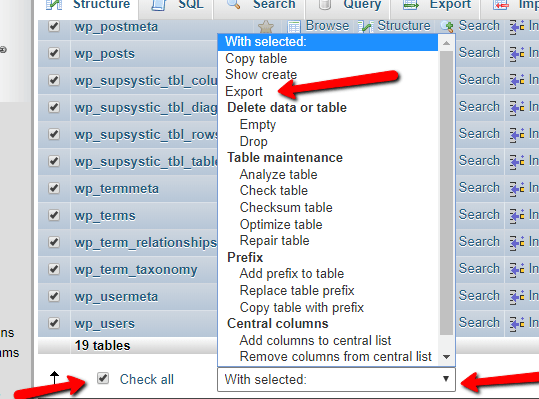Screen dimensions: 539x399
Task: Toggle the Check all checkbox
Action: [103, 378]
